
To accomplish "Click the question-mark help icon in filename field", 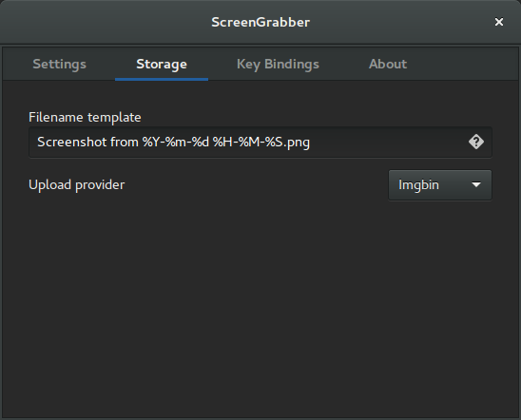I will (x=476, y=143).
